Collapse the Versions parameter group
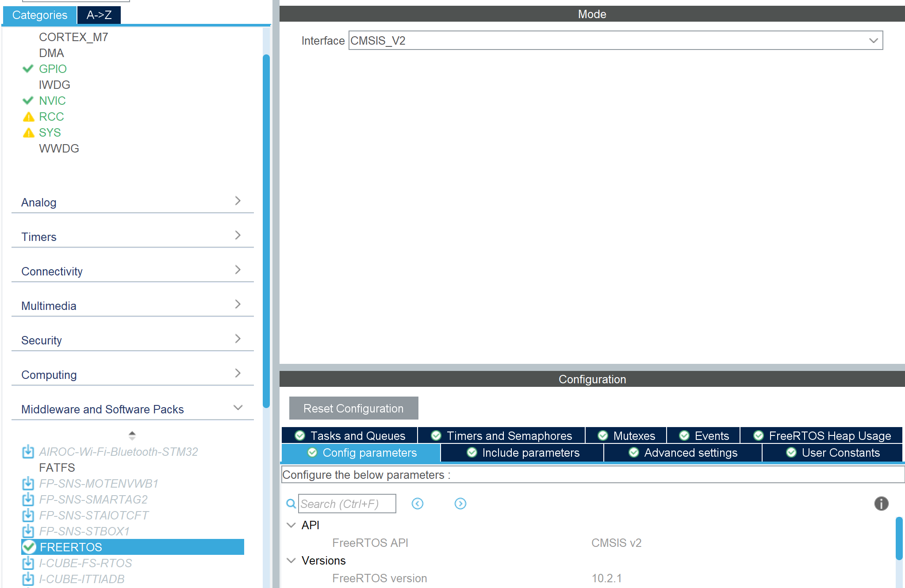The width and height of the screenshot is (905, 588). [x=291, y=561]
